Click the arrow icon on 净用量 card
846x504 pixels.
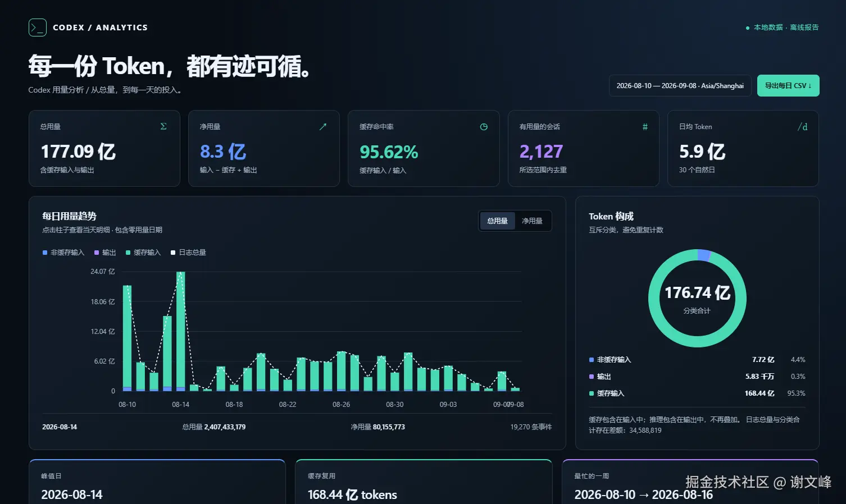coord(323,127)
